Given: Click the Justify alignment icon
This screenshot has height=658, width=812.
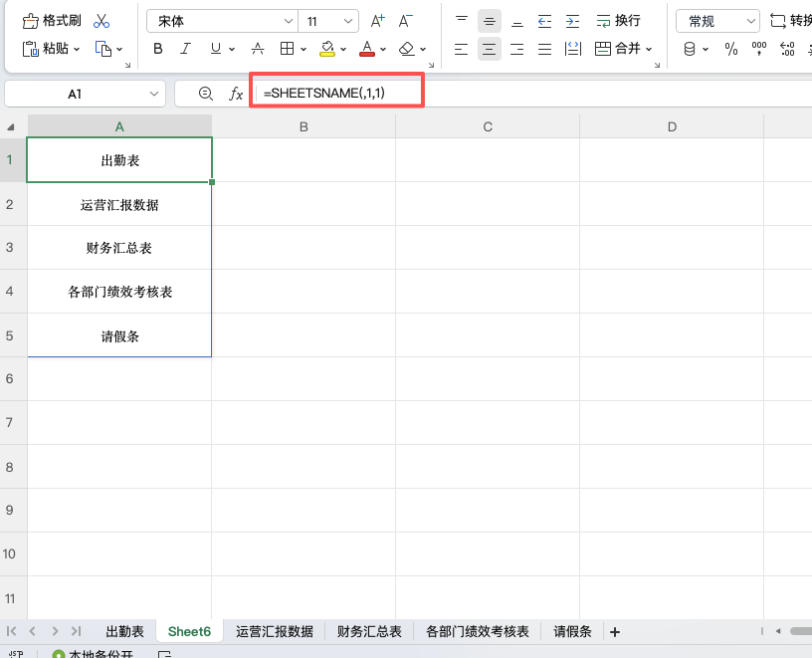Looking at the screenshot, I should [x=544, y=49].
